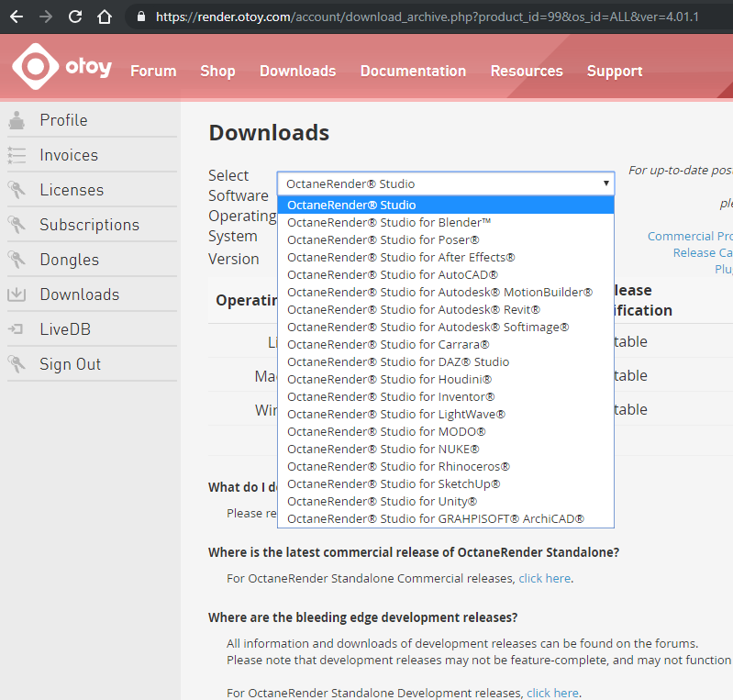This screenshot has height=700, width=733.
Task: Click the browser address bar URL
Action: coord(428,17)
